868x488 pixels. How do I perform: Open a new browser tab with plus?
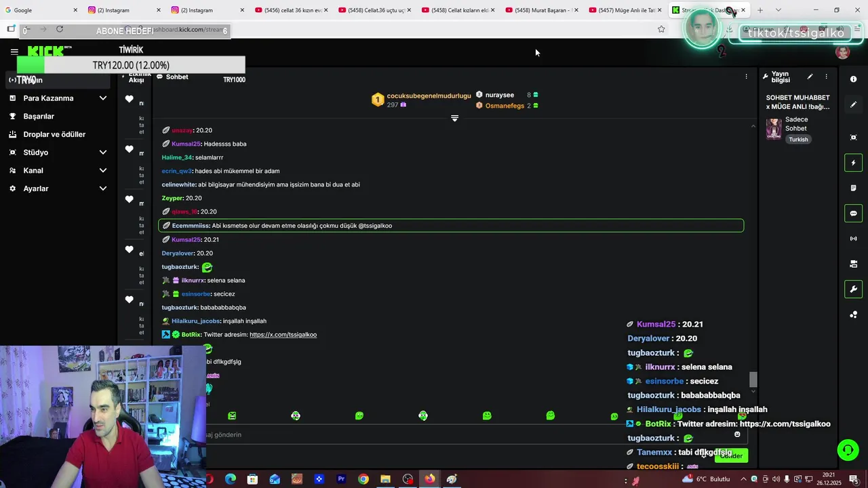point(760,10)
